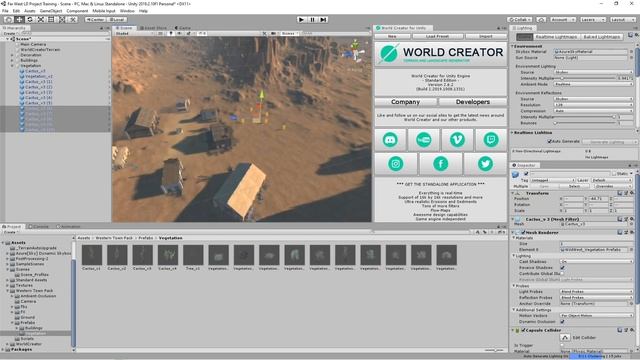Click the Edit Collider icon button
This screenshot has height=360, width=640.
coord(565,338)
